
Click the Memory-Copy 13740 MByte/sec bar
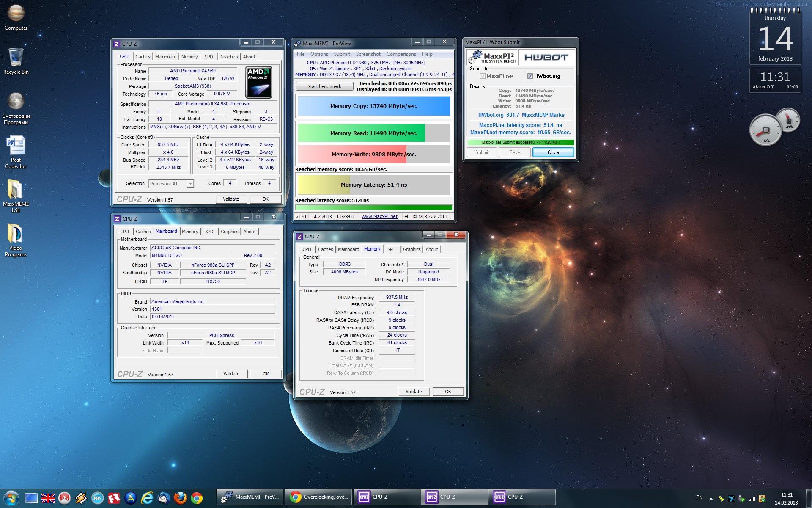374,106
